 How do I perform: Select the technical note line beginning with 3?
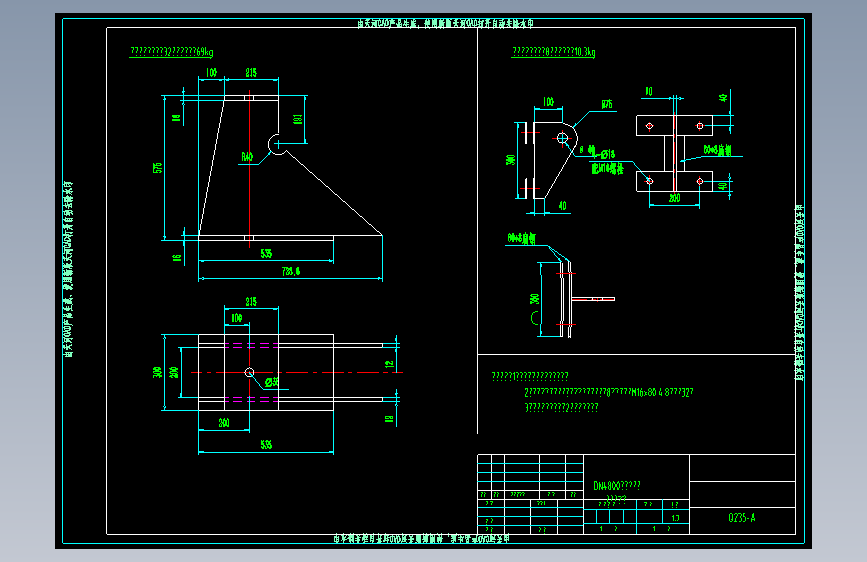(561, 407)
